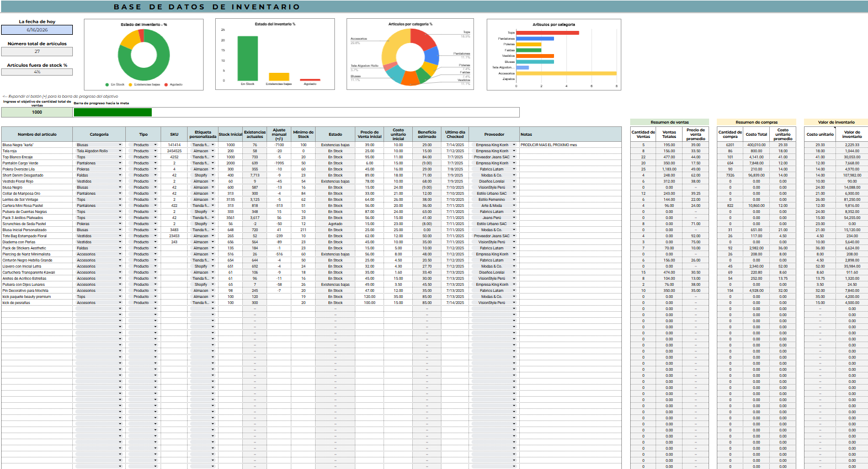
Task: Select the Nombre del artículo column header
Action: click(37, 134)
